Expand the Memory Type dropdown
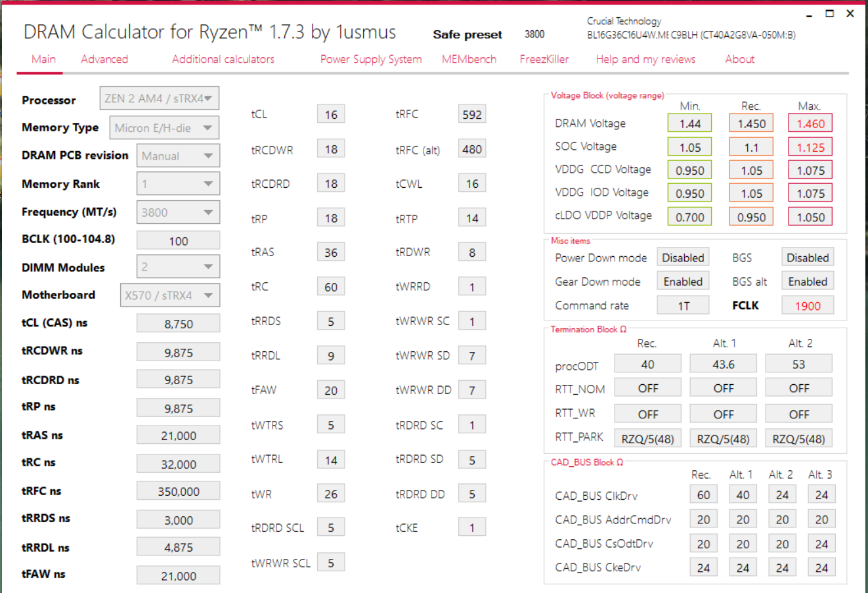This screenshot has width=868, height=593. (x=164, y=128)
